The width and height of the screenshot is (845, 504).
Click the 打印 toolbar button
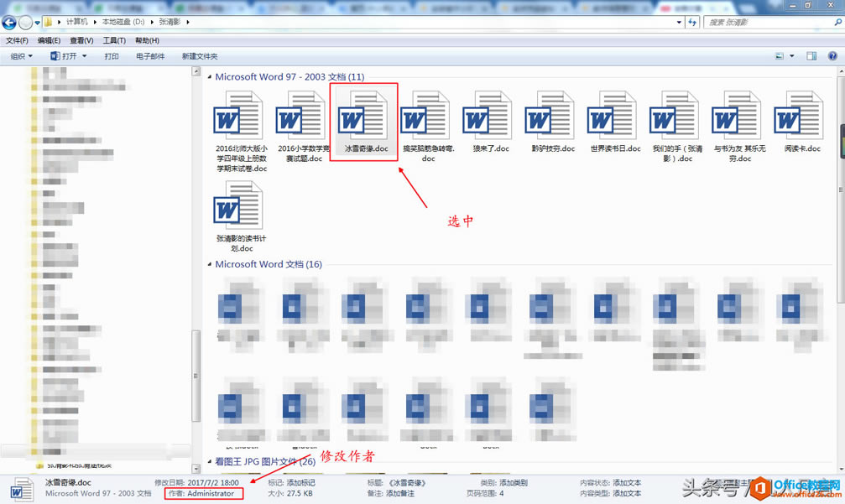112,56
